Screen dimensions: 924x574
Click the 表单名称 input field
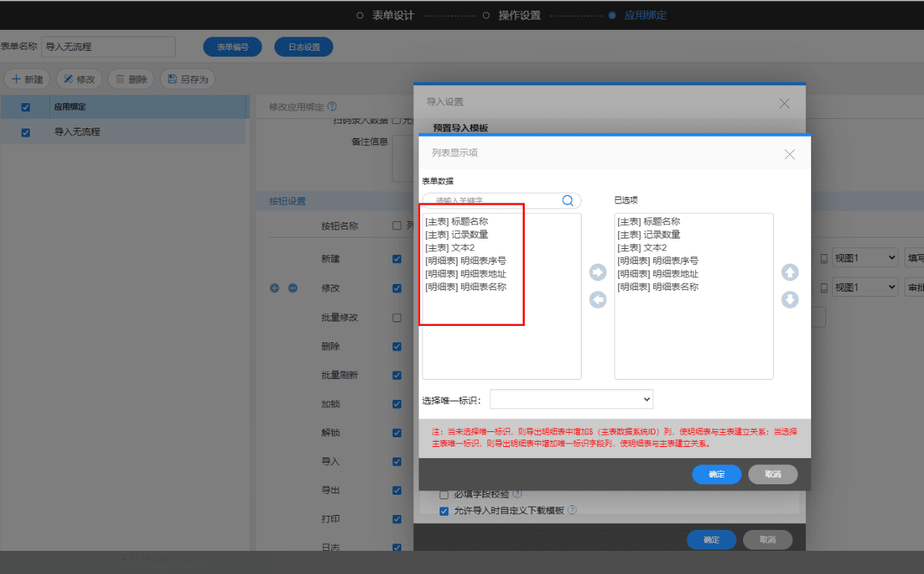tap(108, 47)
